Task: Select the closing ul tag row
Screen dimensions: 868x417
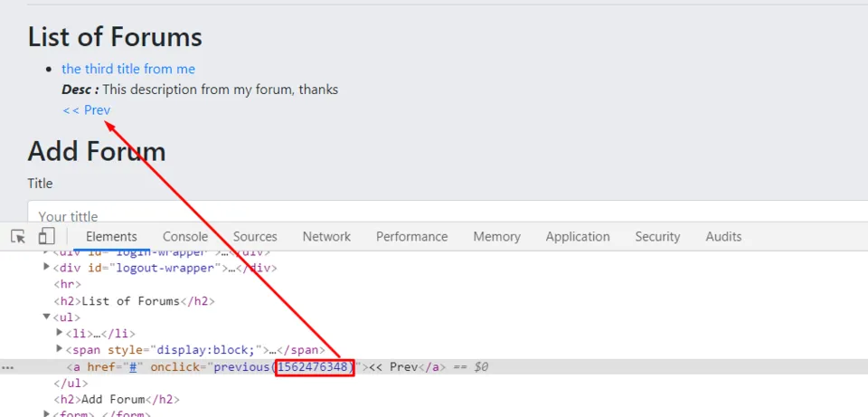Action: coord(71,384)
